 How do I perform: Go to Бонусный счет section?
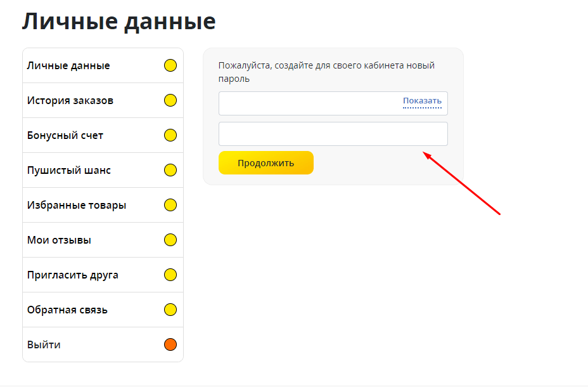(x=65, y=136)
